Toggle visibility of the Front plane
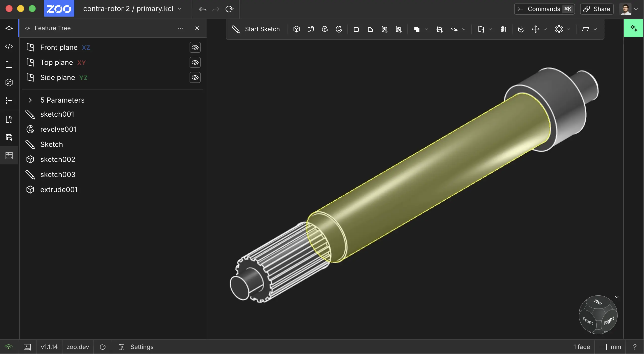 coord(195,47)
